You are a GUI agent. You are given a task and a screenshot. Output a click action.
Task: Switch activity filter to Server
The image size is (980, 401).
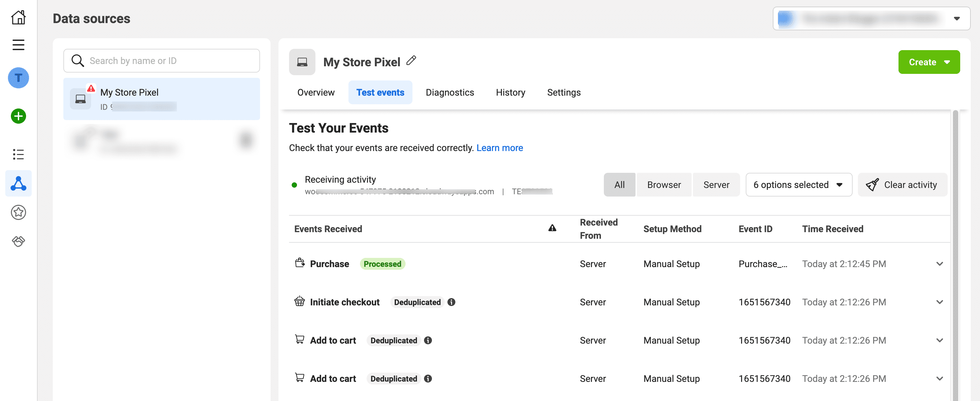(x=716, y=184)
